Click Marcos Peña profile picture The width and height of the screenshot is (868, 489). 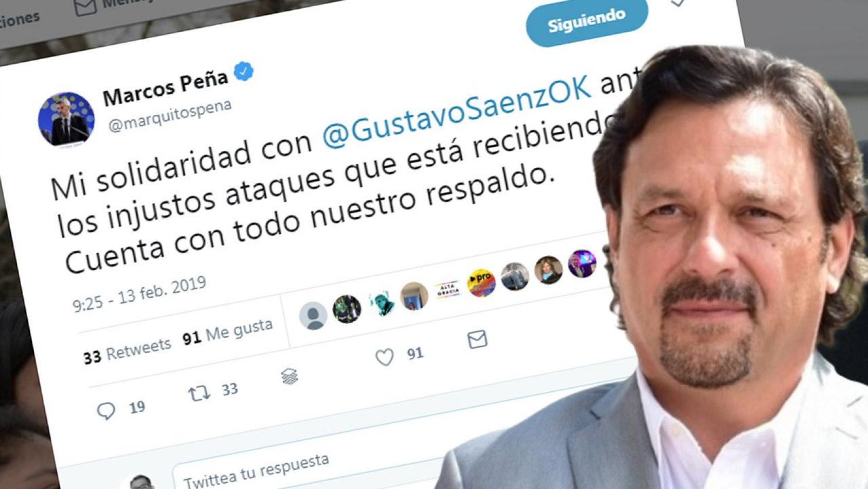coord(66,120)
